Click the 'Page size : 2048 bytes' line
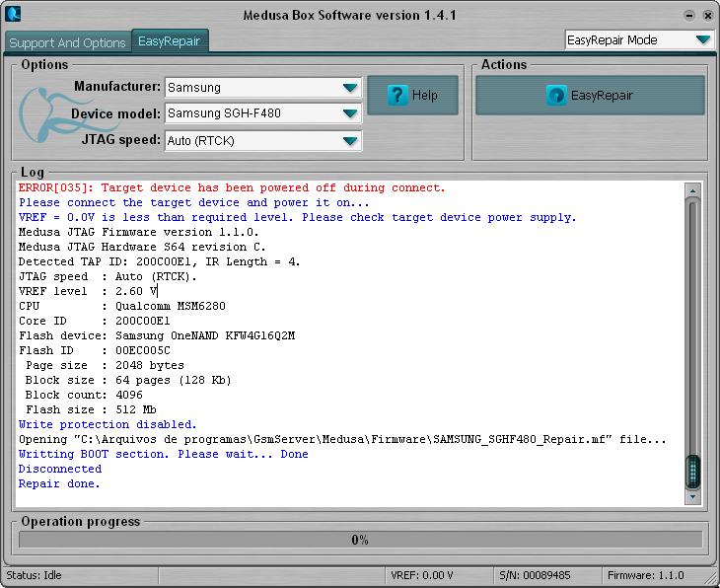720x588 pixels. coord(105,365)
